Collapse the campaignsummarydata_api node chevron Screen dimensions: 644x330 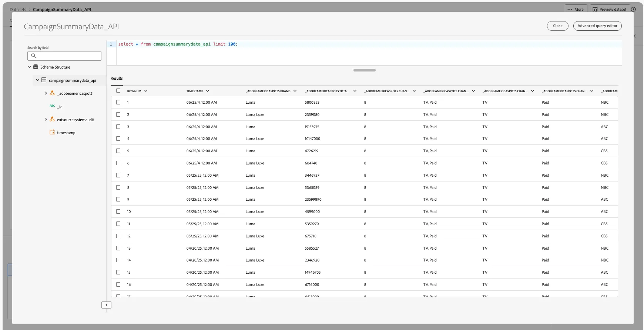(37, 80)
